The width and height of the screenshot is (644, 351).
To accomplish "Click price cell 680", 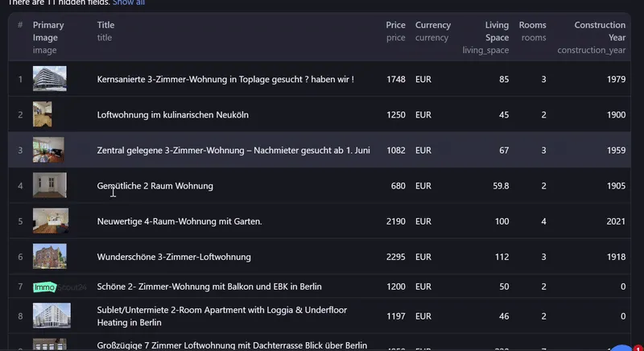I will point(398,186).
